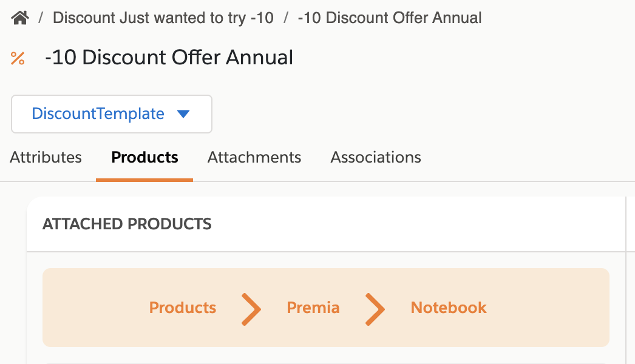Click the blue DiscountTemplate dropdown arrow
Screen dimensions: 635x364
pyautogui.click(x=183, y=114)
